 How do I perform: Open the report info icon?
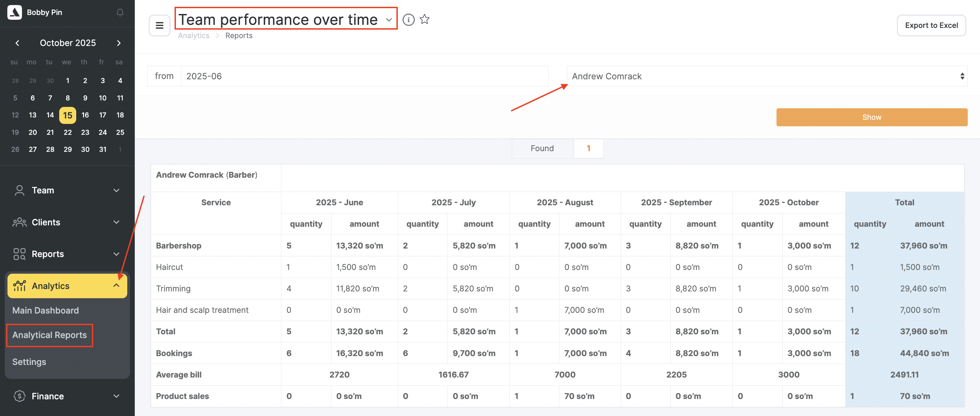pyautogui.click(x=408, y=19)
